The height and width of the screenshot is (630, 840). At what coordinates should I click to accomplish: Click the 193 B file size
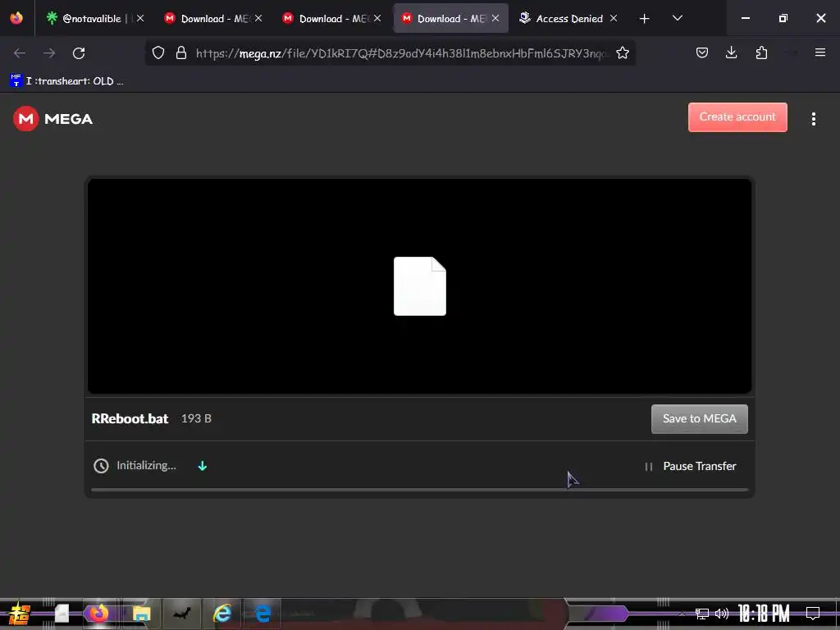tap(196, 418)
